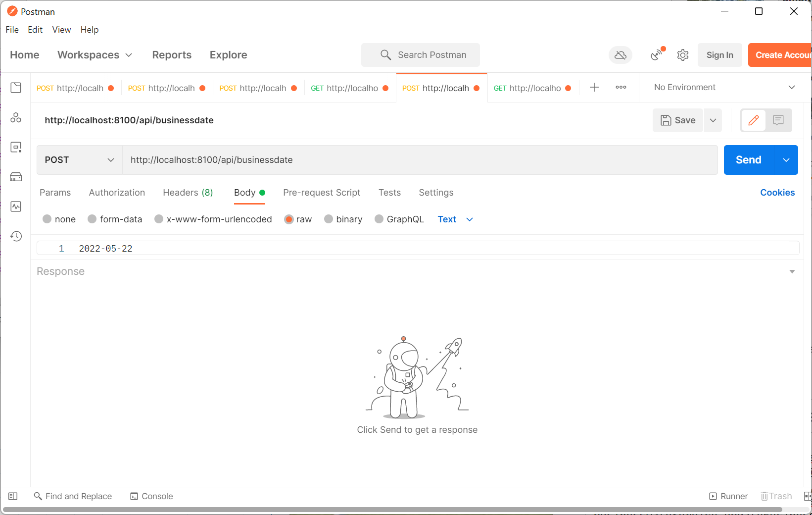The image size is (812, 515).
Task: Click the request URL field
Action: (420, 160)
